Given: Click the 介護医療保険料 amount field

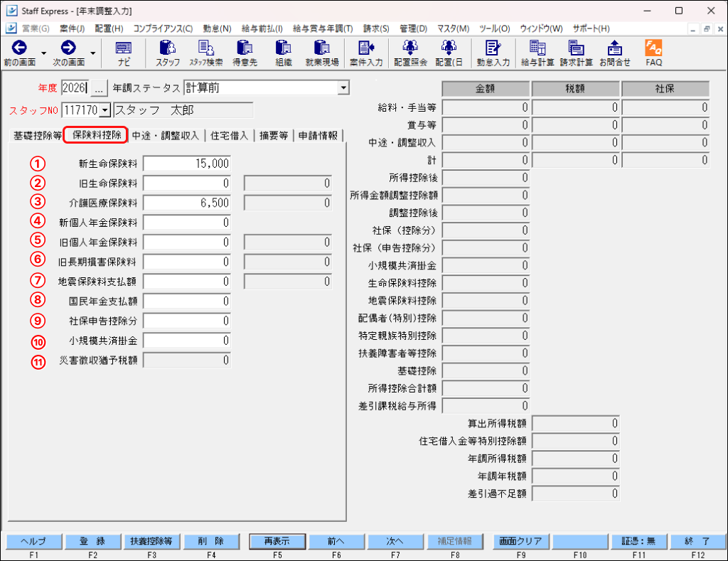Looking at the screenshot, I should click(187, 203).
